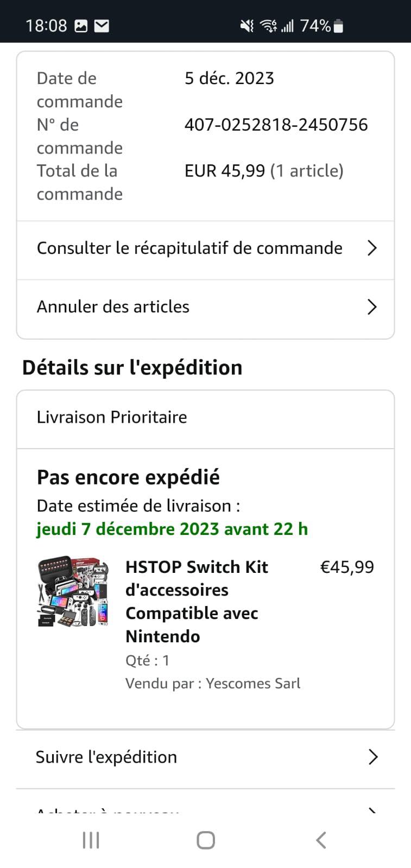Tap the gallery image notification icon

pos(81,25)
